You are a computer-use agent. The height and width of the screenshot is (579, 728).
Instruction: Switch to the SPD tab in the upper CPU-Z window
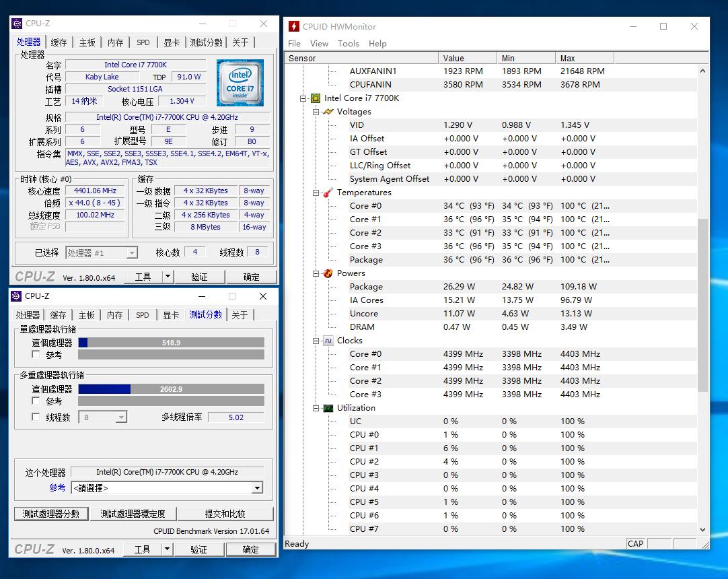click(143, 42)
